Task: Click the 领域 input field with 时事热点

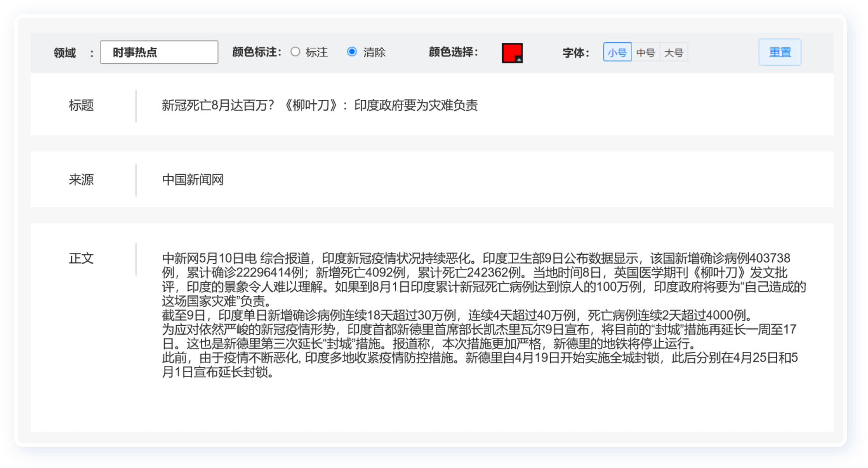Action: pyautogui.click(x=159, y=52)
